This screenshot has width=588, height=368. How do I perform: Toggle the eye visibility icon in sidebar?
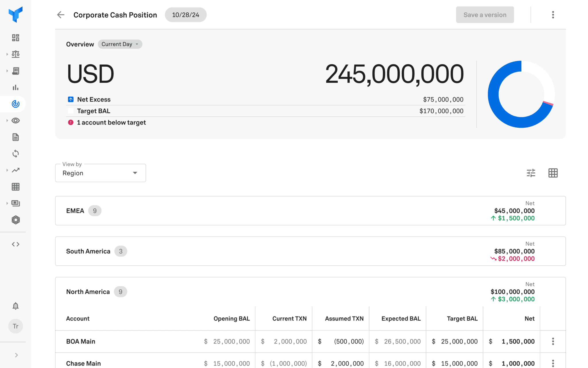click(x=15, y=120)
